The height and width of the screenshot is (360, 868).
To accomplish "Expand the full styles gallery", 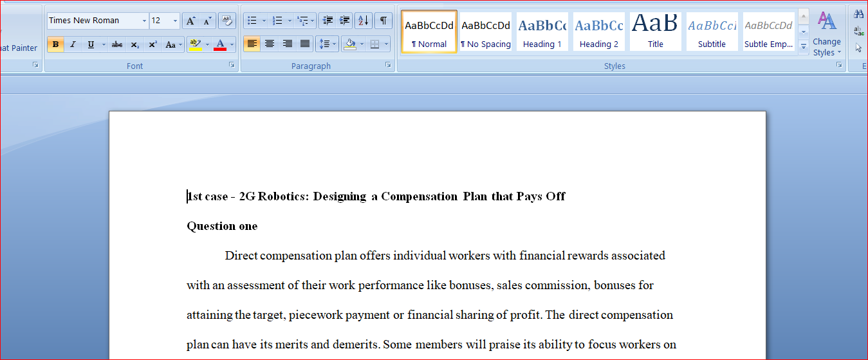I will coord(804,47).
